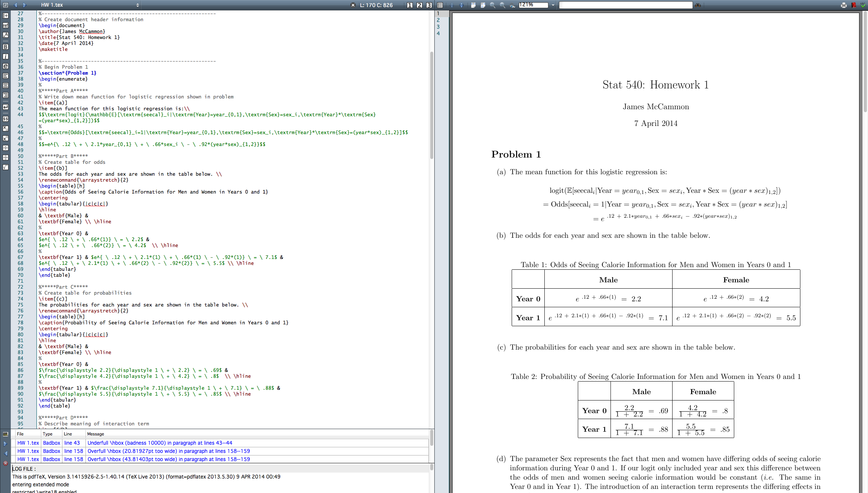The height and width of the screenshot is (493, 868).
Task: Click the $$ math mode icon
Action: click(6, 119)
